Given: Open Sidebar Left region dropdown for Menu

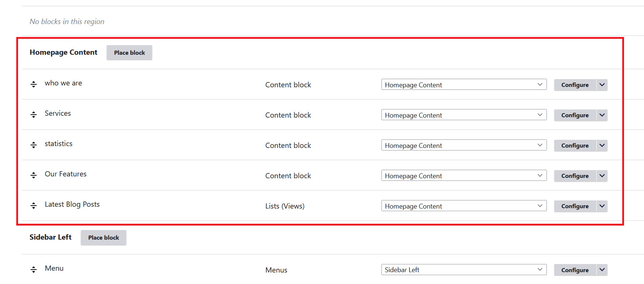Looking at the screenshot, I should 463,270.
